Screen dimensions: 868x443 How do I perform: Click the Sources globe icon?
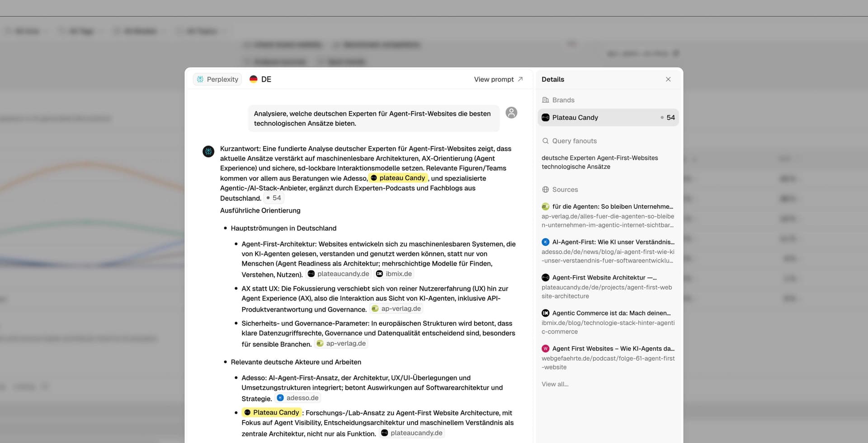[546, 190]
